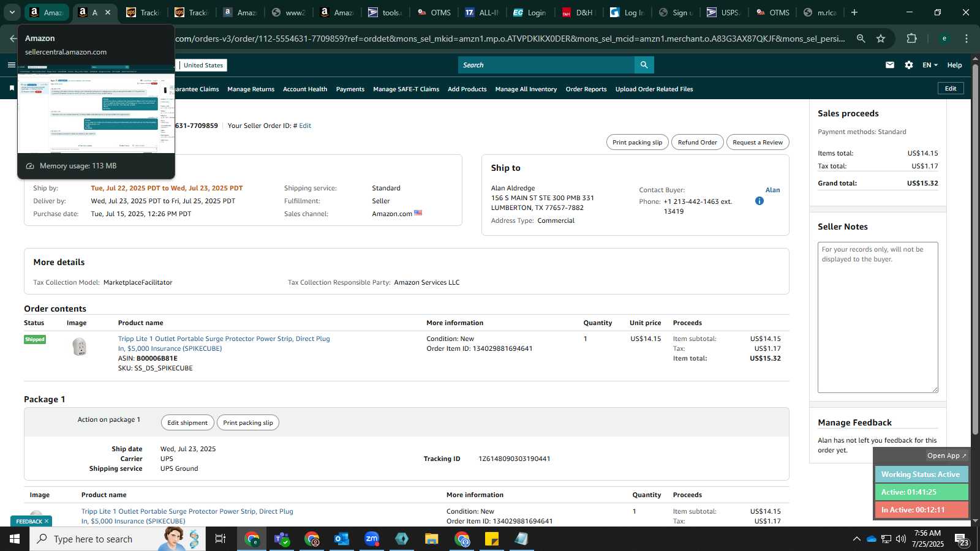Open the notification center icon in system tray
Screen dimensions: 980x551
pos(962,539)
